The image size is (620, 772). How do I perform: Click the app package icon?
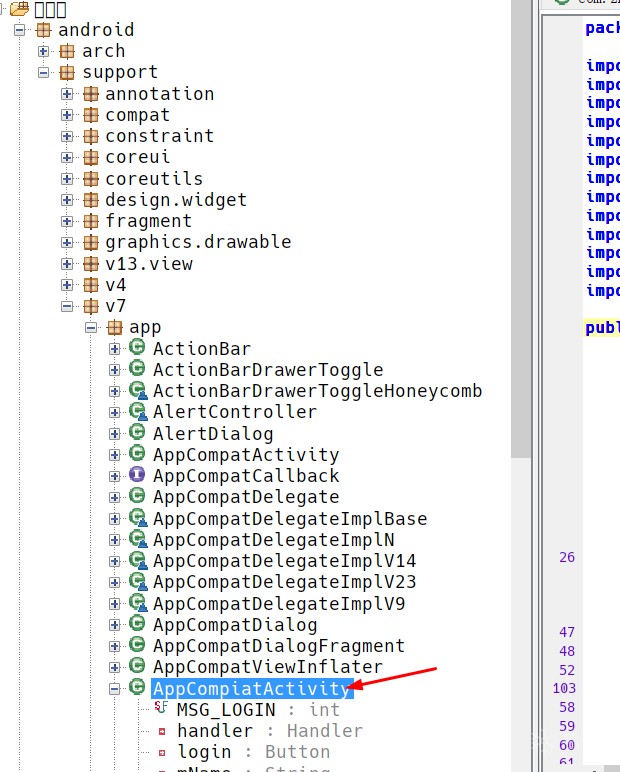pos(114,327)
